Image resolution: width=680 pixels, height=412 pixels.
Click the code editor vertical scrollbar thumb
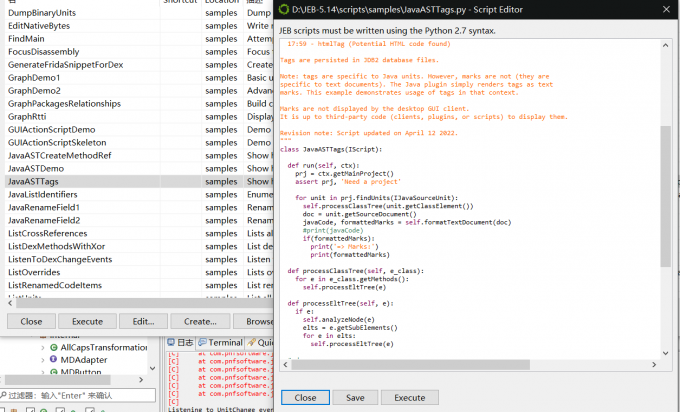(665, 196)
